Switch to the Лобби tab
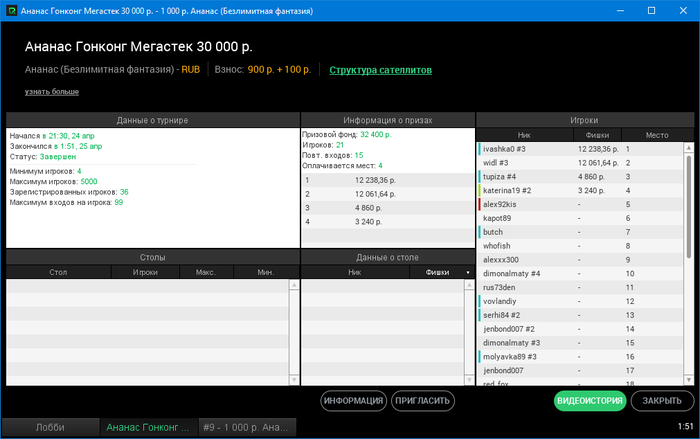The width and height of the screenshot is (700, 439). (x=50, y=427)
